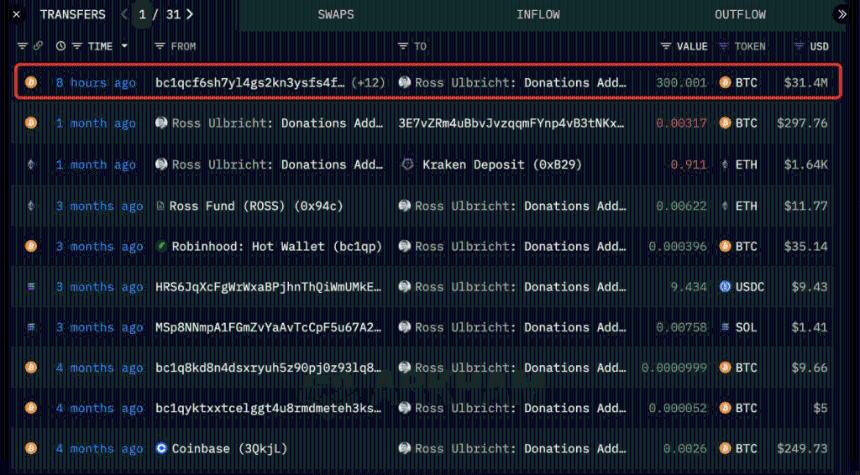The width and height of the screenshot is (860, 475).
Task: Go to the previous transfers page
Action: pos(124,15)
